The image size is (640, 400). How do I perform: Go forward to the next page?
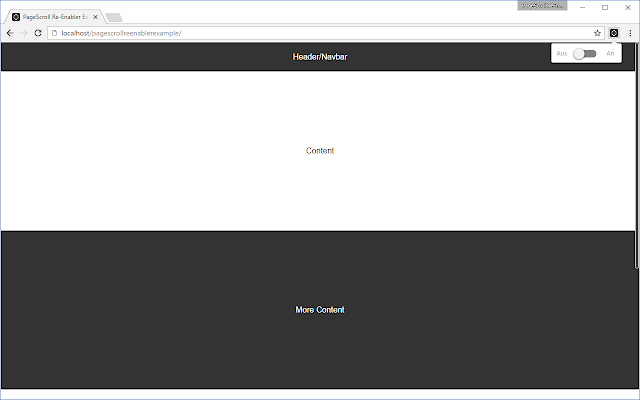(24, 33)
